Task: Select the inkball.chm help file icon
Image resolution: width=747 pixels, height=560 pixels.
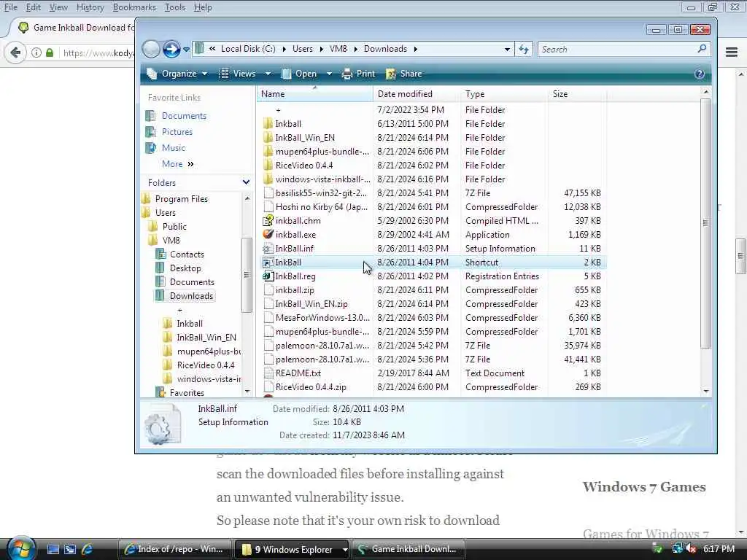Action: pyautogui.click(x=268, y=220)
